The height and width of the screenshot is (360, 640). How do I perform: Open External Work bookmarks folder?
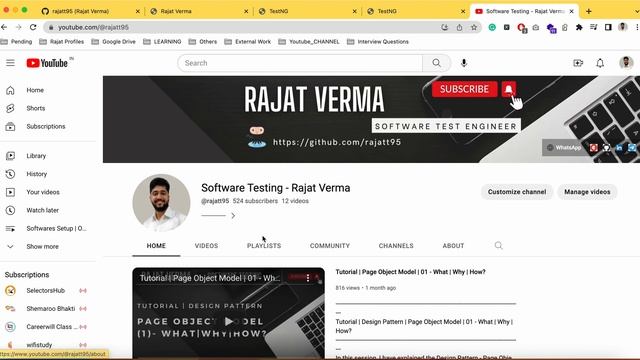pyautogui.click(x=247, y=42)
